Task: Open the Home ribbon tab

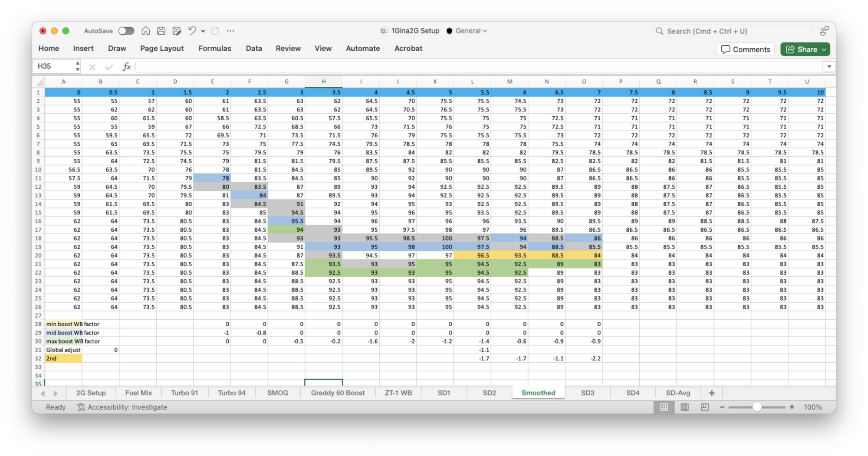Action: (49, 49)
